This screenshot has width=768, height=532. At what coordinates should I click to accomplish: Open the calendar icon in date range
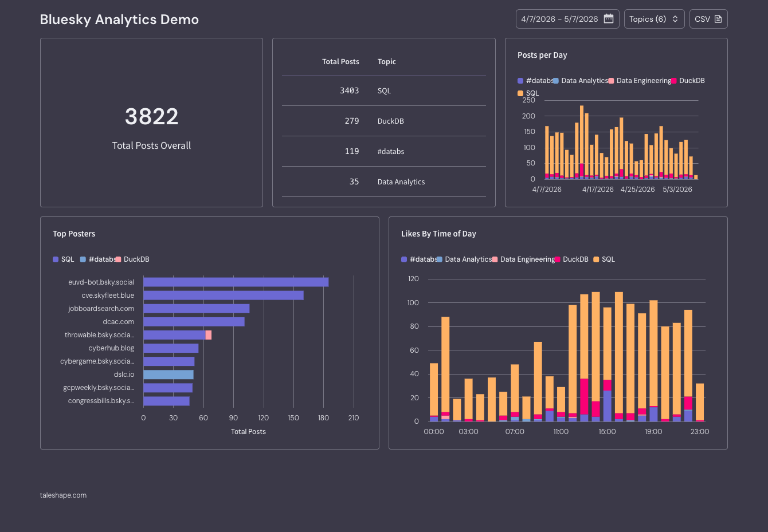[x=609, y=19]
